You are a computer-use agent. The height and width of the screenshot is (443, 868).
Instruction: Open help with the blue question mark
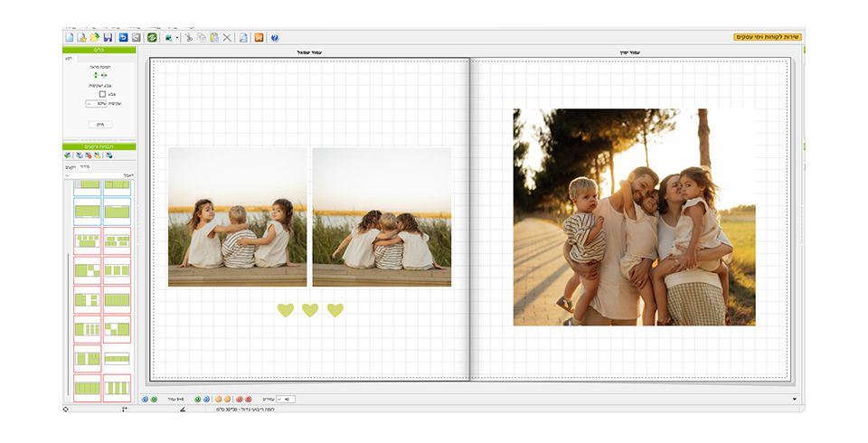click(275, 38)
